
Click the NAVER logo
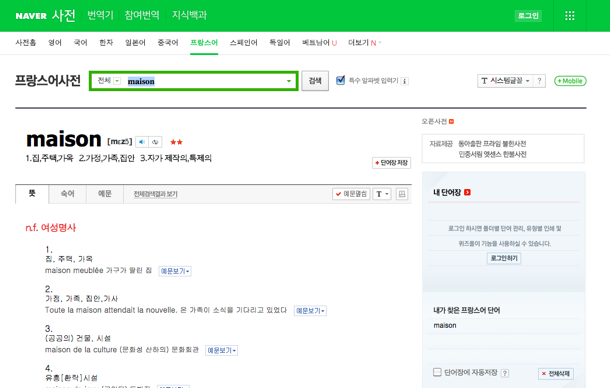(31, 16)
